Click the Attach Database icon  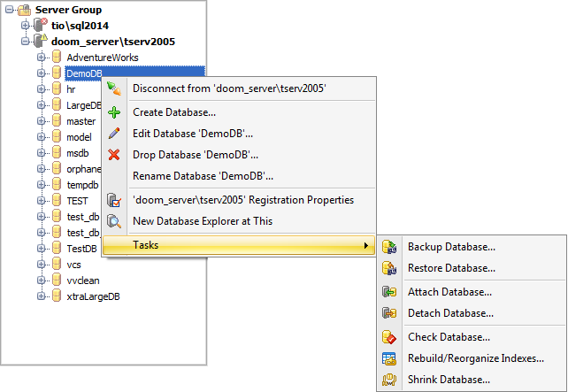click(388, 292)
